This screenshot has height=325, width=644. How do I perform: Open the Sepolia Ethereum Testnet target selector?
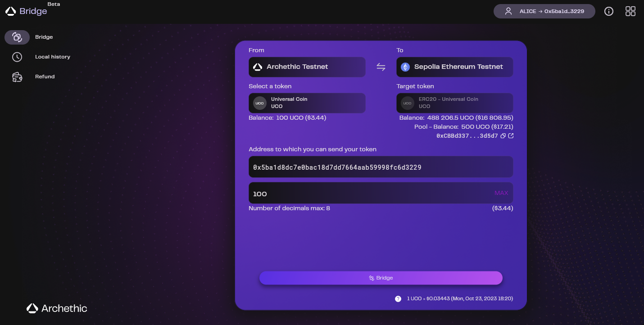(455, 67)
